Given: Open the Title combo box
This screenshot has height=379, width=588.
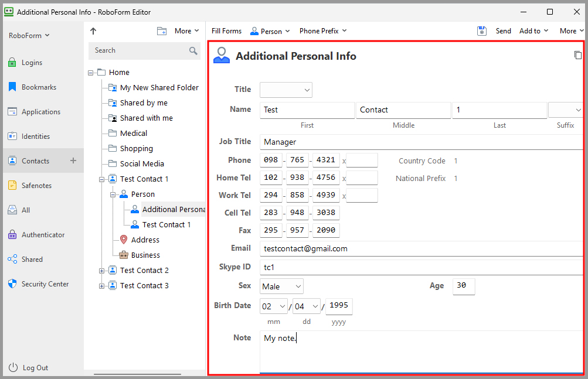Looking at the screenshot, I should (285, 90).
